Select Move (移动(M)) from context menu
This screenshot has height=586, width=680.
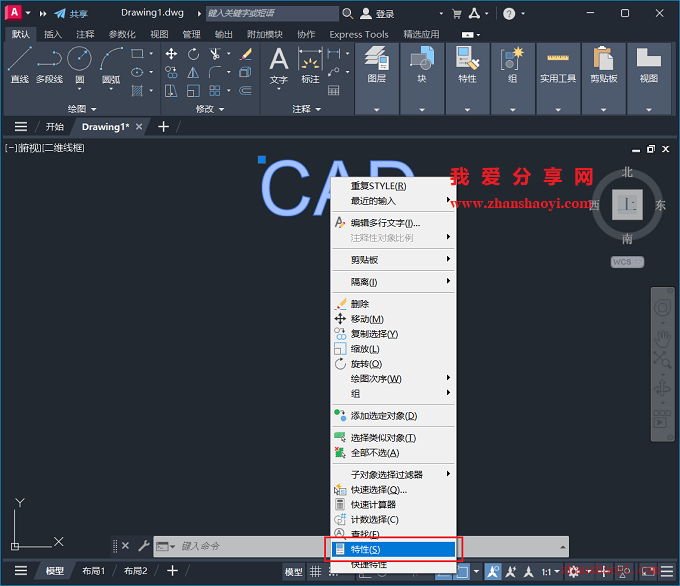point(393,319)
